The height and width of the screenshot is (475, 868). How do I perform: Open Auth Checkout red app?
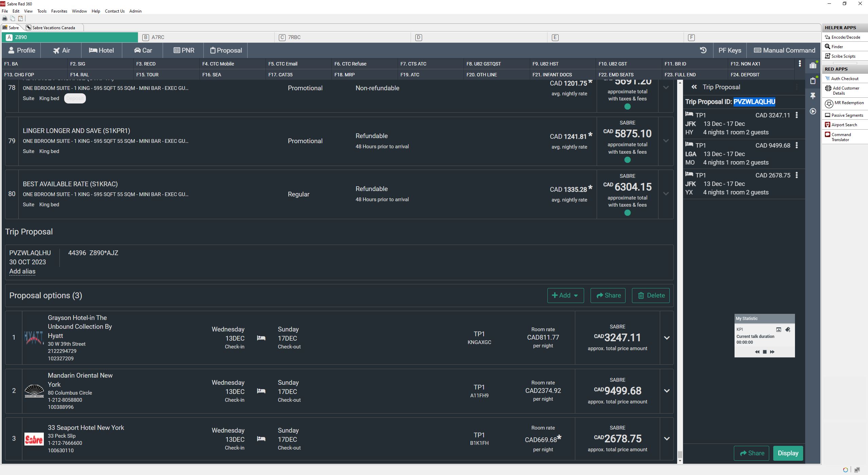(x=844, y=78)
